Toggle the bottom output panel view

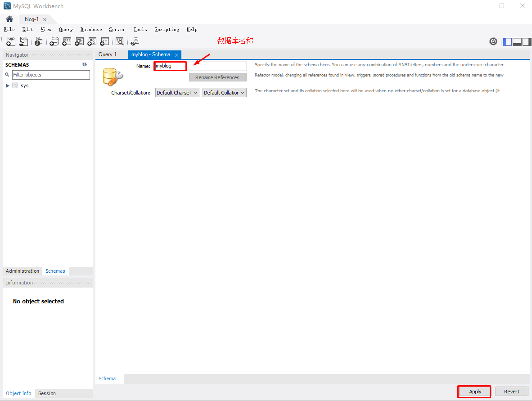coord(517,42)
